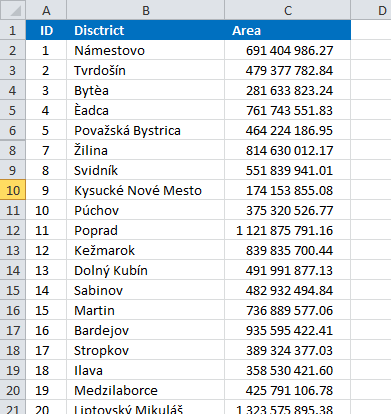Select the ID cell in Námestovo row

pos(46,50)
